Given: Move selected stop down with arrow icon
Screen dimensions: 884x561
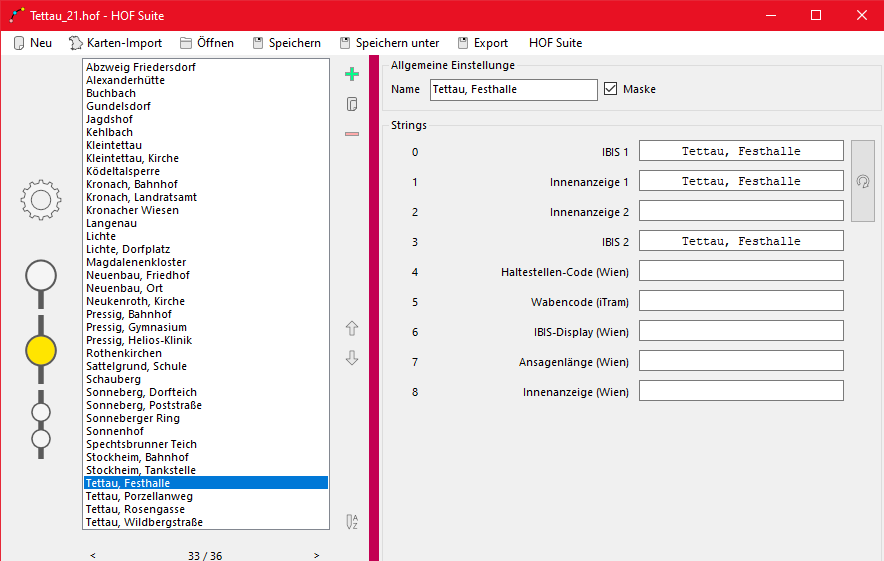Looking at the screenshot, I should coord(351,358).
